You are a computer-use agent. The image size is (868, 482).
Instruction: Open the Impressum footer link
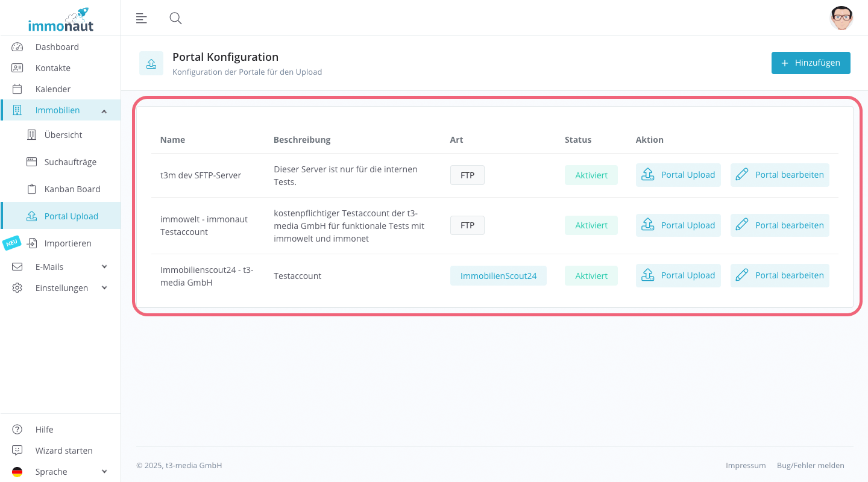pos(746,466)
